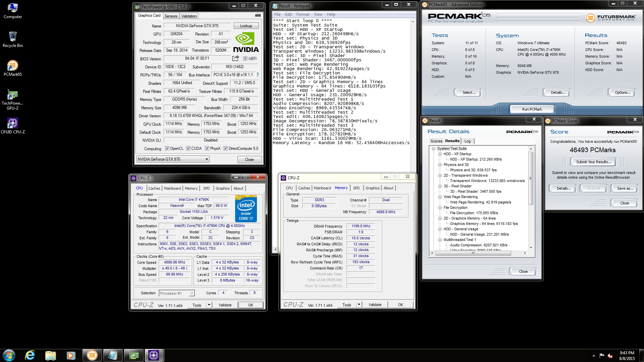Click the volume tray icon
644x362 pixels.
click(610, 356)
